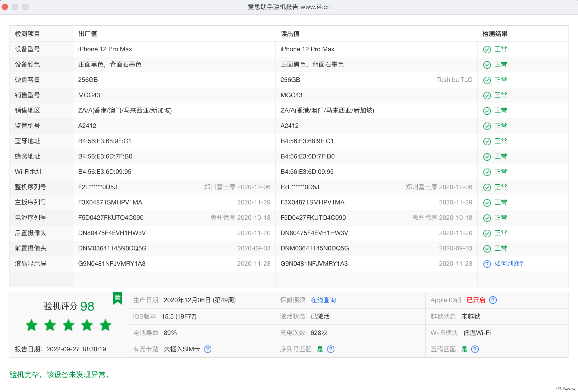578x392 pixels.
Task: Close the report window
Action: point(5,7)
